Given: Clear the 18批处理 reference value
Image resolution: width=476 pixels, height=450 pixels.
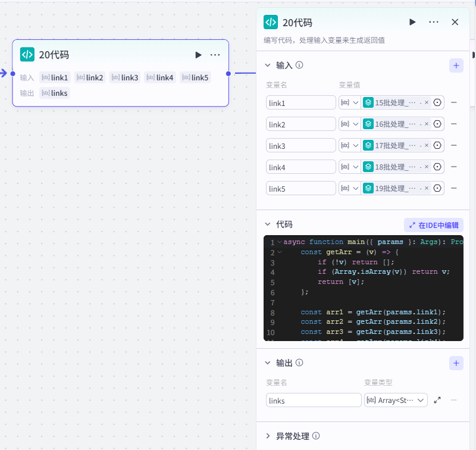Looking at the screenshot, I should 427,167.
